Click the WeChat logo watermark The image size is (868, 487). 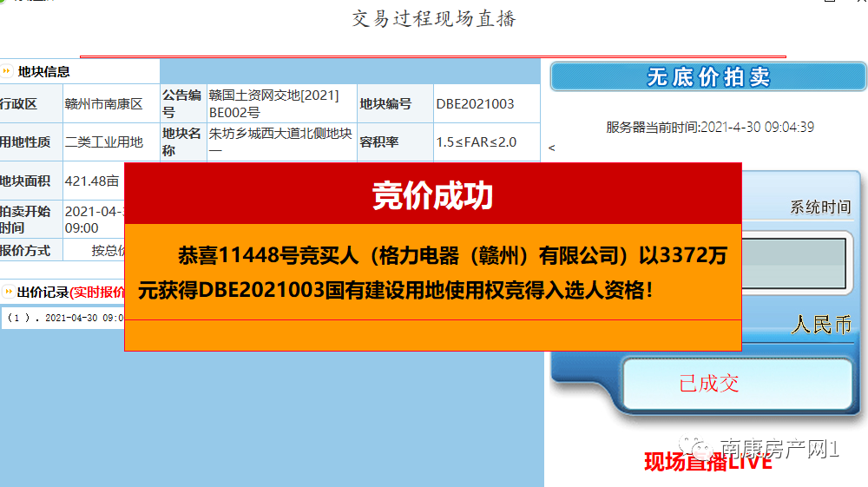click(x=699, y=448)
